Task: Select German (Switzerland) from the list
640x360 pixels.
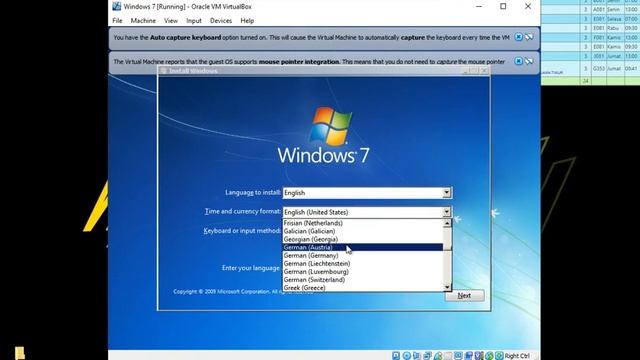Action: pyautogui.click(x=363, y=280)
